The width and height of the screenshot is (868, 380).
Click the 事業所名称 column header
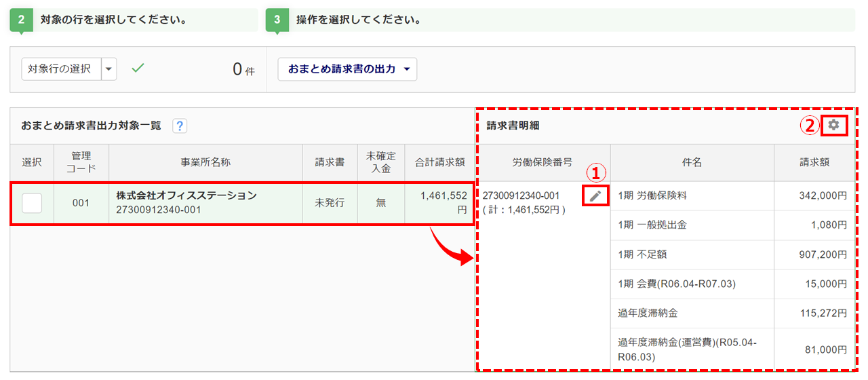205,162
